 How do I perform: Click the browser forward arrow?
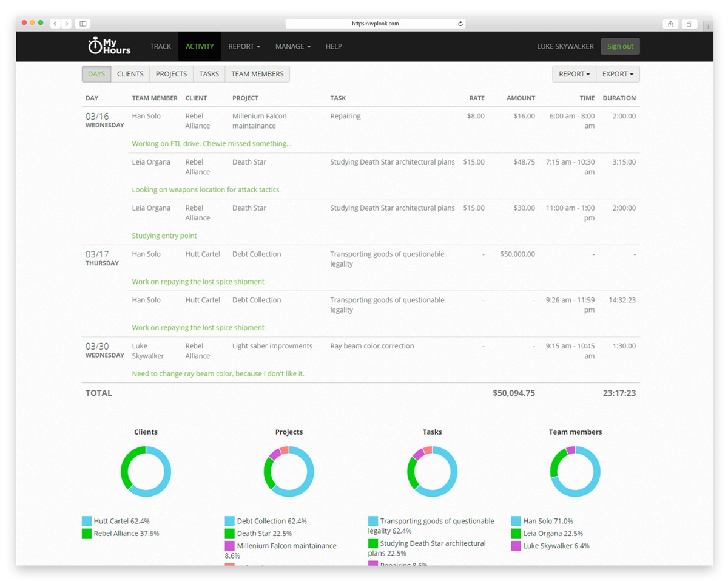pyautogui.click(x=67, y=23)
